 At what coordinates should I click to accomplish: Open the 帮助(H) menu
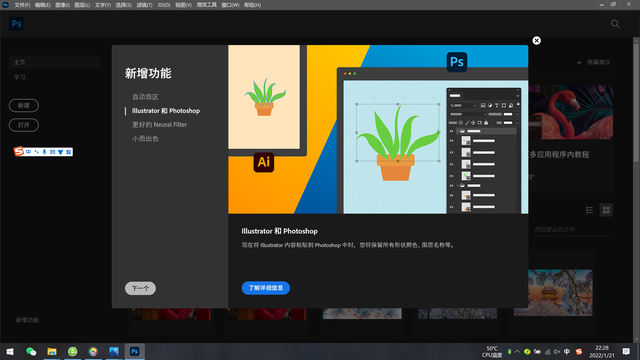[252, 5]
